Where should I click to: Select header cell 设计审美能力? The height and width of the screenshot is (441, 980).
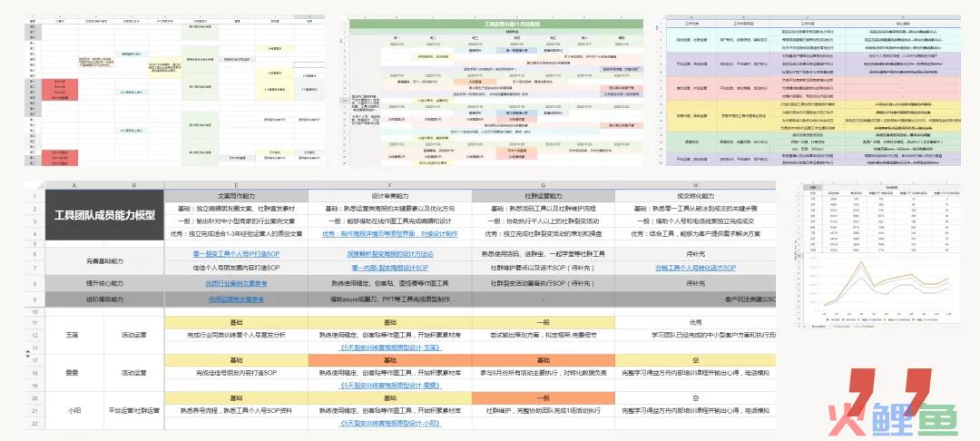(x=389, y=196)
